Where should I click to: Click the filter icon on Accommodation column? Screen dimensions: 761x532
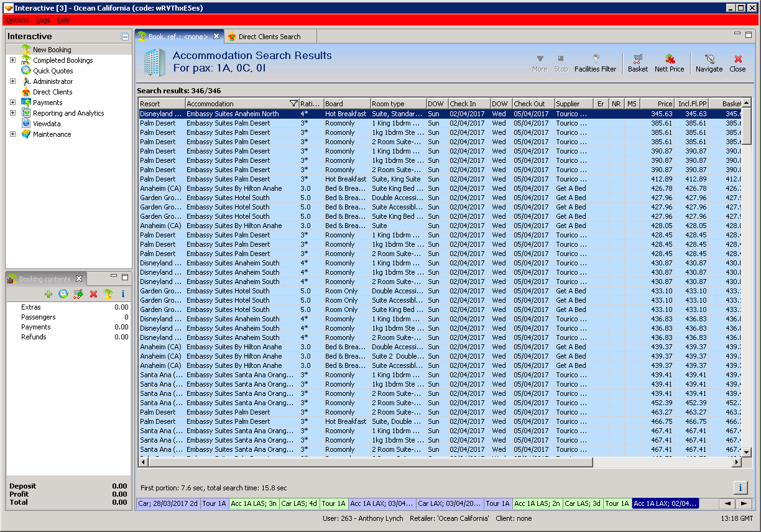point(293,104)
